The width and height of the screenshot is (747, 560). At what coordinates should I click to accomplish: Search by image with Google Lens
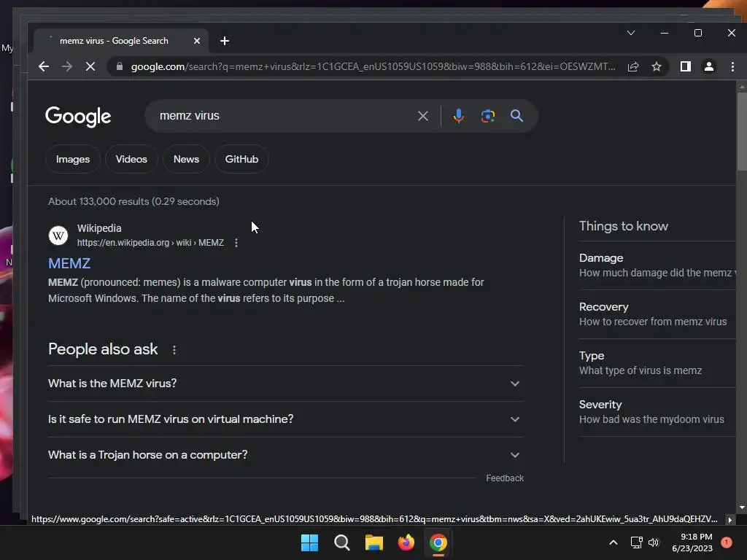pos(488,116)
